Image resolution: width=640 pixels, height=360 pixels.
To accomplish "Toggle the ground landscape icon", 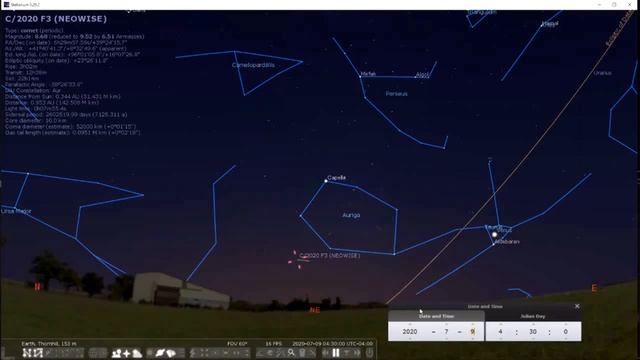I will pyautogui.click(x=116, y=353).
